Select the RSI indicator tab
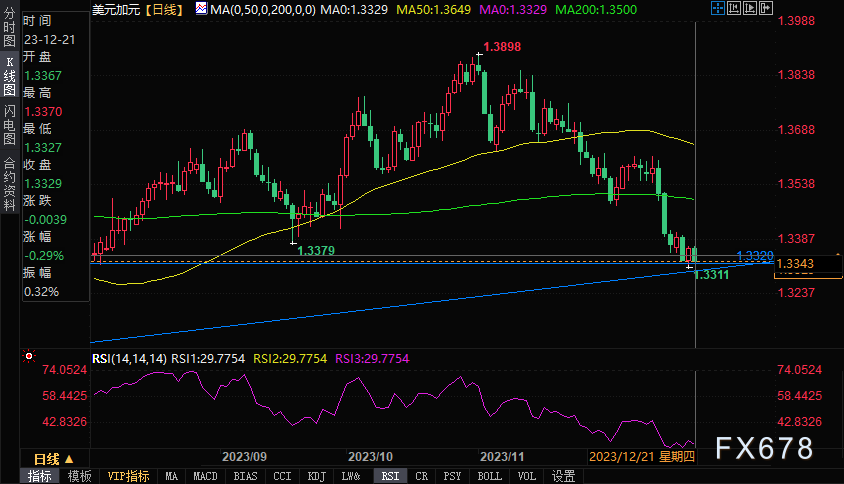 pyautogui.click(x=390, y=476)
